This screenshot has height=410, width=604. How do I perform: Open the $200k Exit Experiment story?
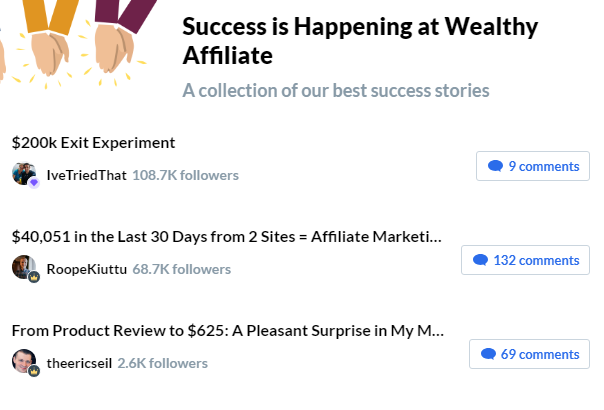coord(94,142)
